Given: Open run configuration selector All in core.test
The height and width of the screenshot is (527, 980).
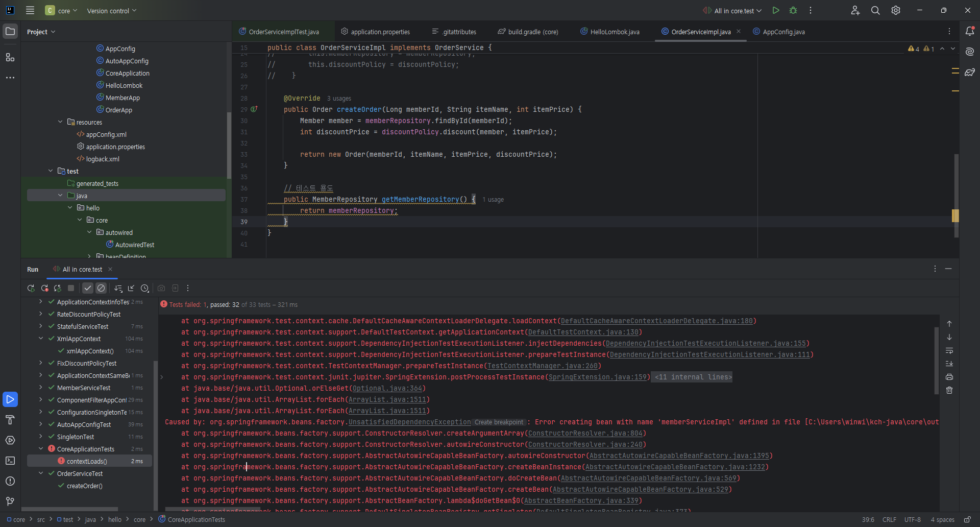Looking at the screenshot, I should tap(732, 10).
